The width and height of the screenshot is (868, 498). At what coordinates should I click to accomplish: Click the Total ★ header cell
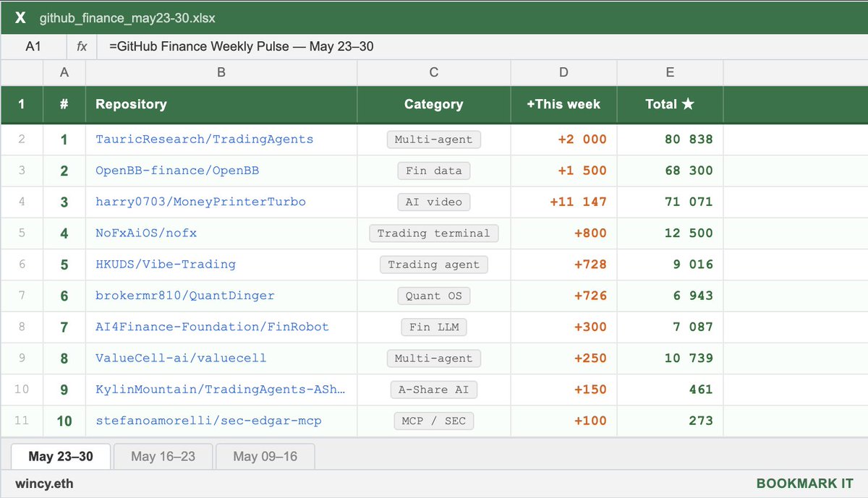[x=670, y=104]
